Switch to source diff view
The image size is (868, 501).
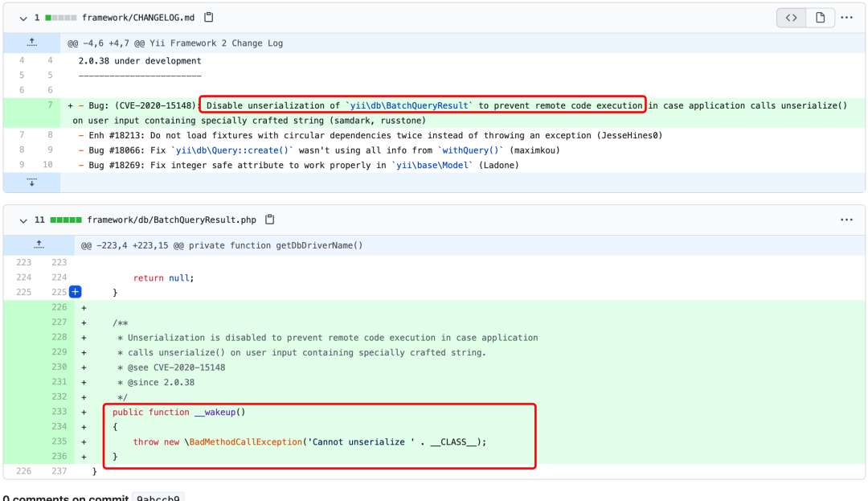[792, 17]
